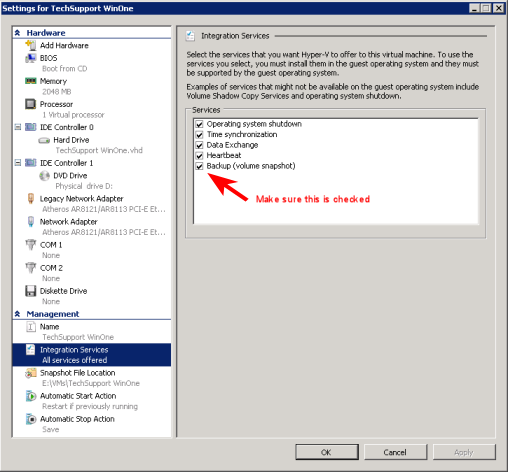Select the BIOS icon
Screen dimensions: 508x472
[x=31, y=58]
